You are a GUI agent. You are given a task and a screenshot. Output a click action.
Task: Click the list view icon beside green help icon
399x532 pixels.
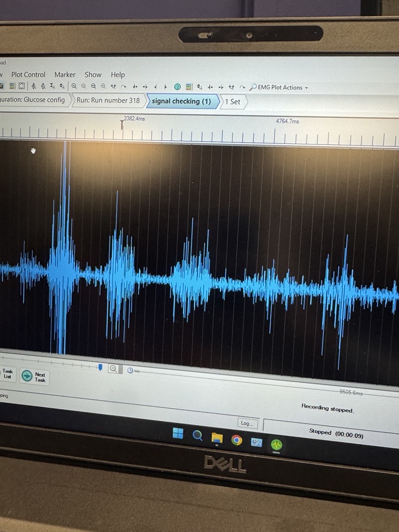189,87
